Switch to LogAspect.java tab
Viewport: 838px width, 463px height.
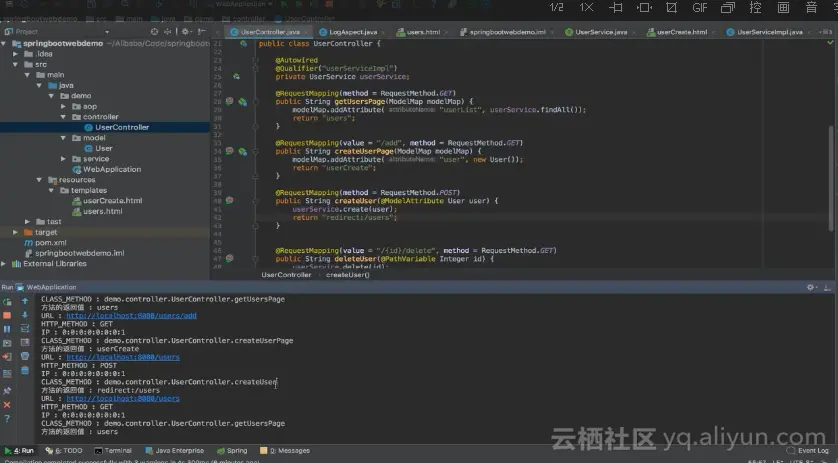pyautogui.click(x=352, y=32)
